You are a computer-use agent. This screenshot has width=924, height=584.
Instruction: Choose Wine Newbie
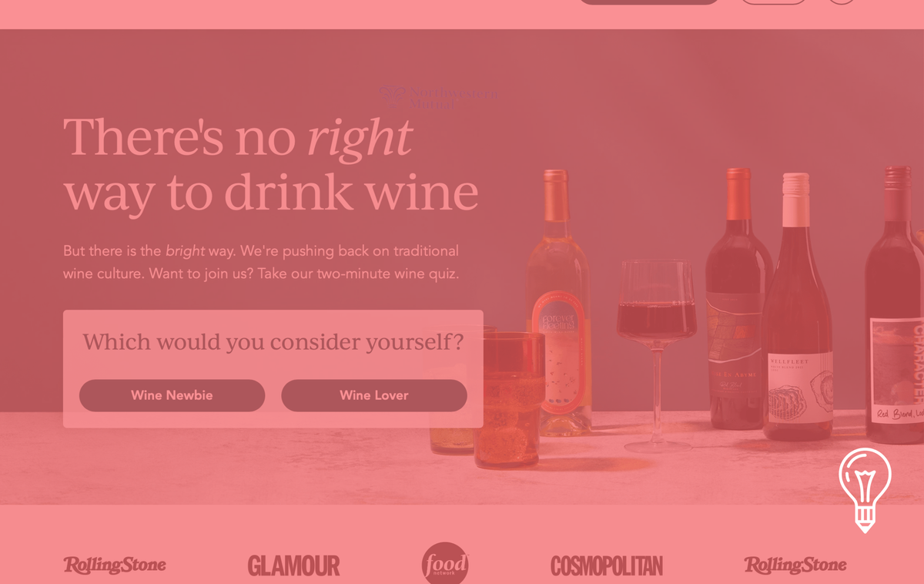tap(172, 395)
